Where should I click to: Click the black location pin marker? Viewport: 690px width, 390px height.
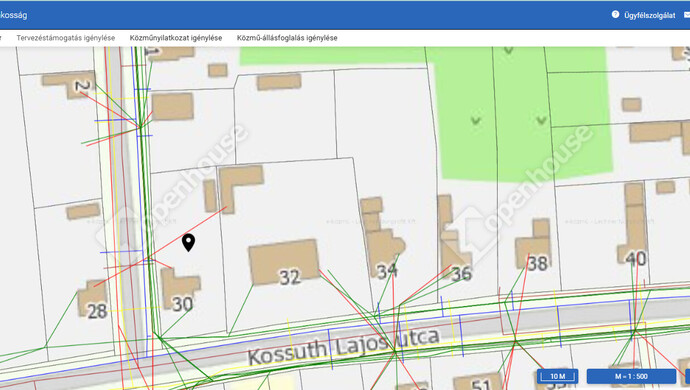(x=188, y=243)
